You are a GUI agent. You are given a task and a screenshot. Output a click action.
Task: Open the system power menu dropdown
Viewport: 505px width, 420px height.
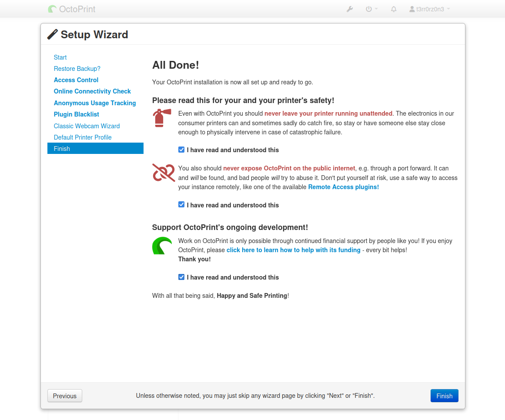[371, 9]
